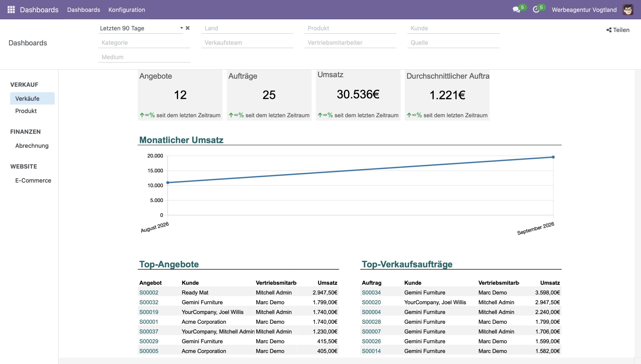Click the 2.947,50€ amount for S00002
Screen dimensions: 641x364
tap(325, 292)
